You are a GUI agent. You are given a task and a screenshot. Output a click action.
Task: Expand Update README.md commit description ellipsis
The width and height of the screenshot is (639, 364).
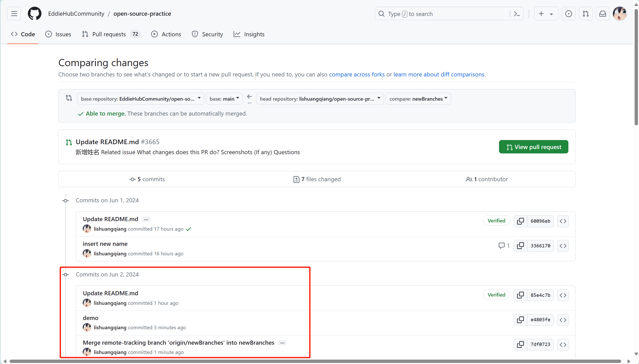146,219
